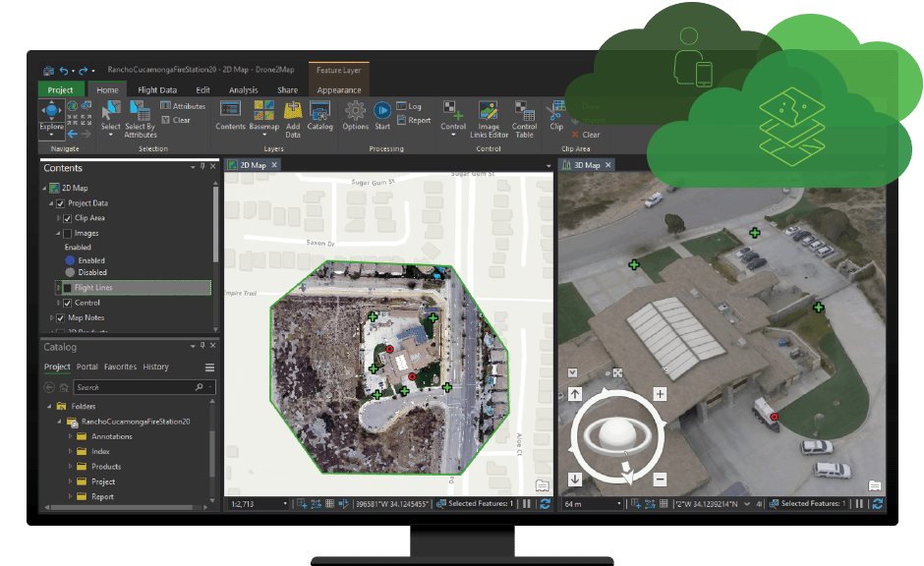Collapse the Images layer

pyautogui.click(x=58, y=233)
